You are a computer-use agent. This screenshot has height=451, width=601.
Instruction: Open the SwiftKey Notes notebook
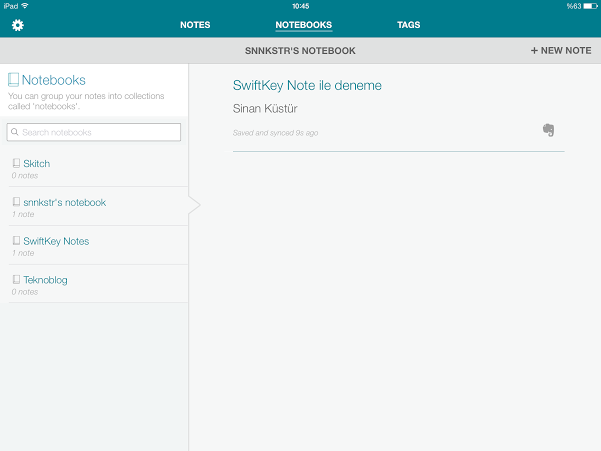(98, 246)
